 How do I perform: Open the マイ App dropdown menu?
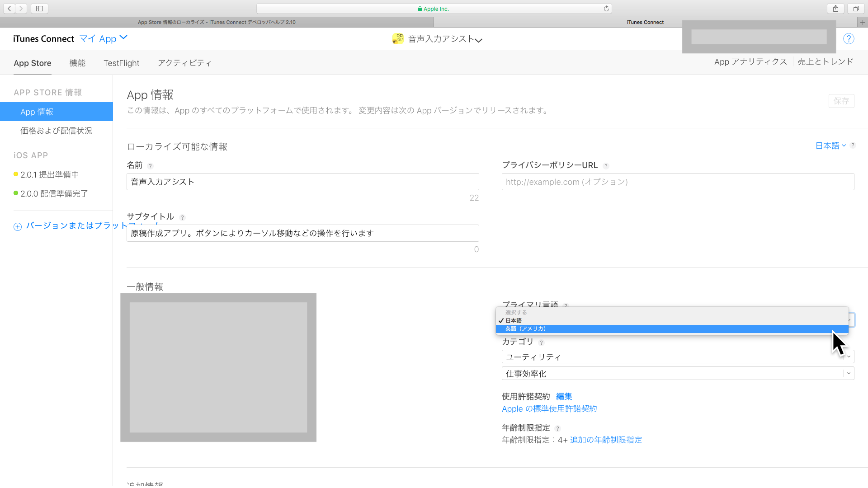pos(104,39)
